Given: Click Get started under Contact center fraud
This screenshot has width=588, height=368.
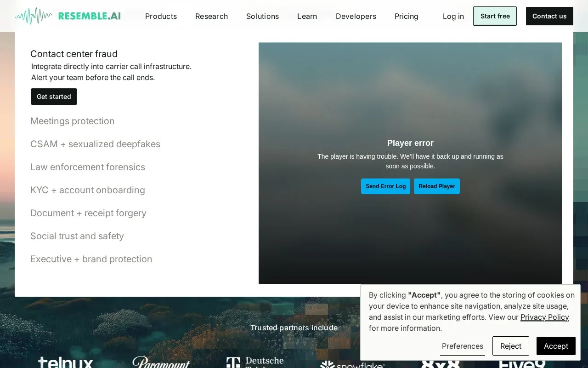Looking at the screenshot, I should (x=54, y=97).
